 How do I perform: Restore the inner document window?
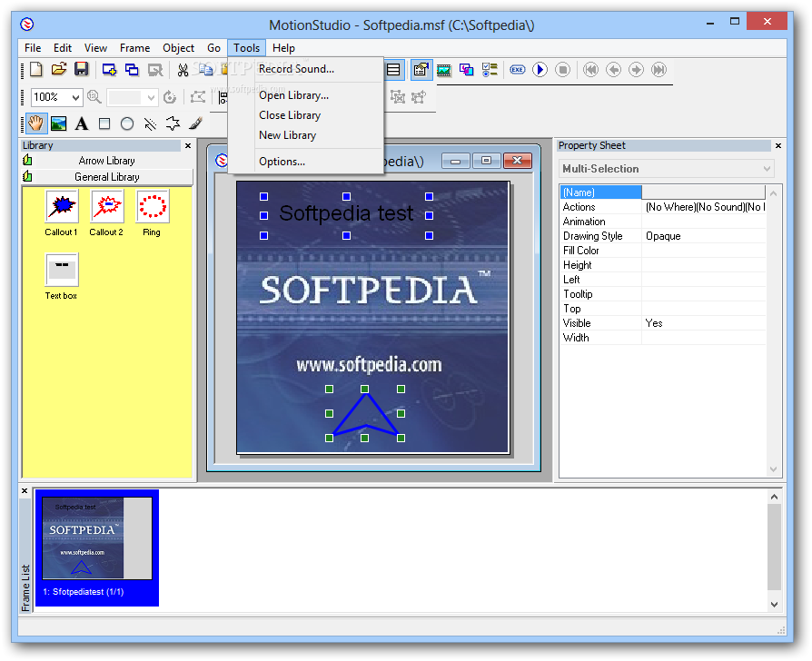point(486,161)
